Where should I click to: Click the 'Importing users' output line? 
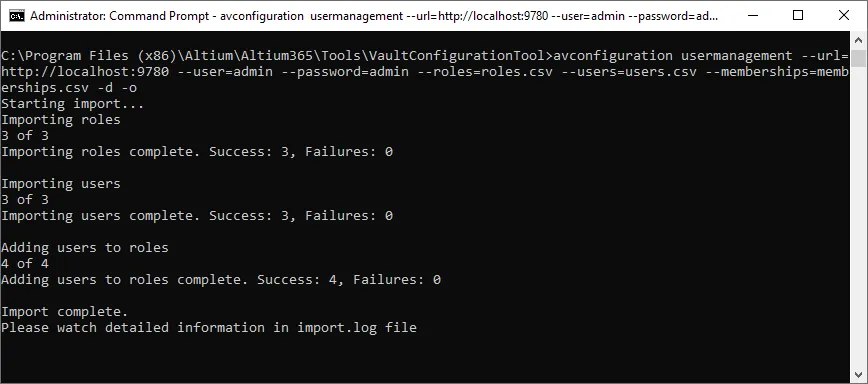point(60,184)
